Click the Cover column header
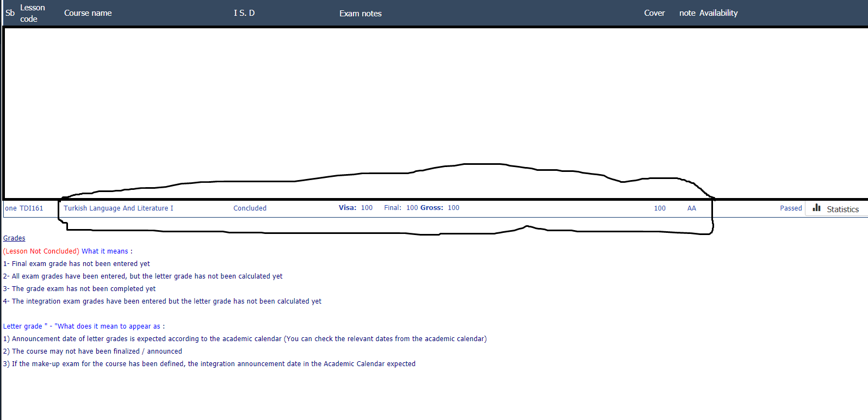Image resolution: width=868 pixels, height=420 pixels. [654, 13]
